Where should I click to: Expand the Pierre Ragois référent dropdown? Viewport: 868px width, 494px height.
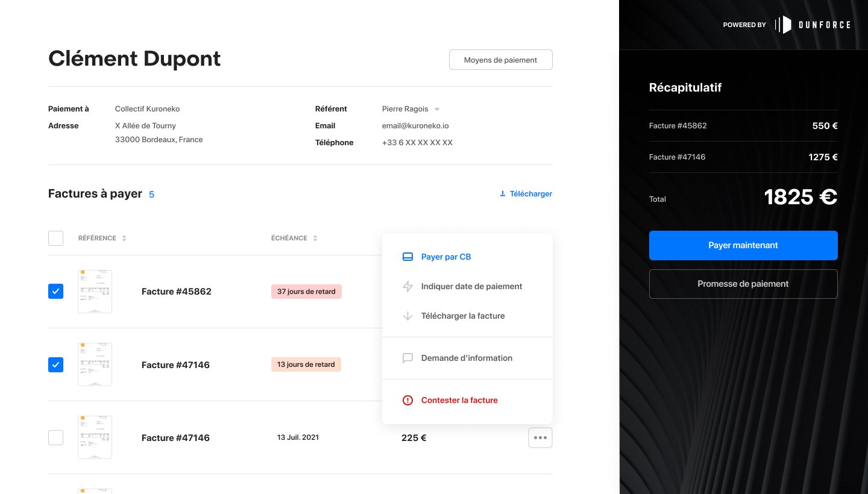click(x=437, y=109)
